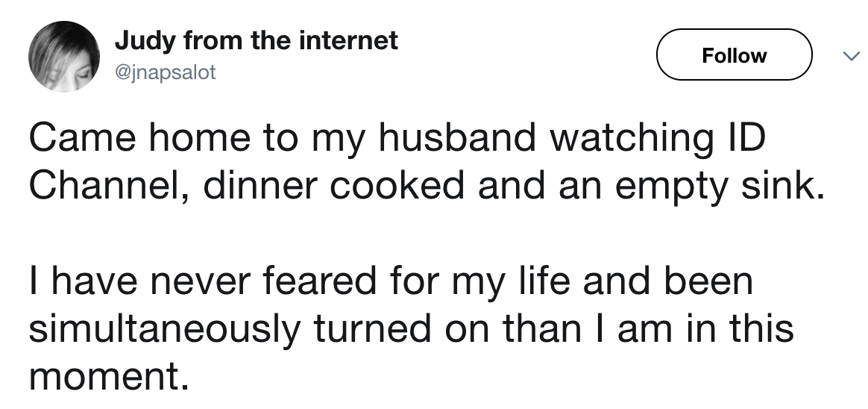Select the word 'than' in the tweet
Image resolution: width=868 pixels, height=409 pixels.
point(543,328)
